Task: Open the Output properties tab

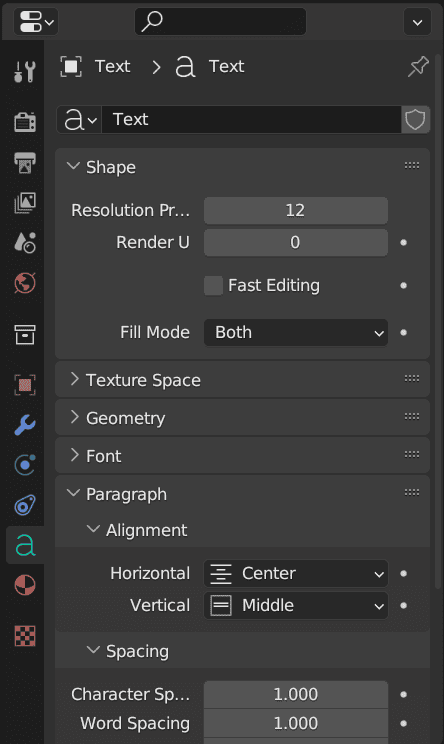Action: point(25,163)
